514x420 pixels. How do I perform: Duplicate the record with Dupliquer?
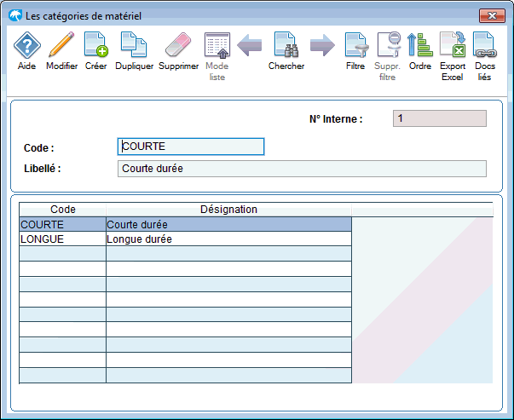tap(134, 45)
